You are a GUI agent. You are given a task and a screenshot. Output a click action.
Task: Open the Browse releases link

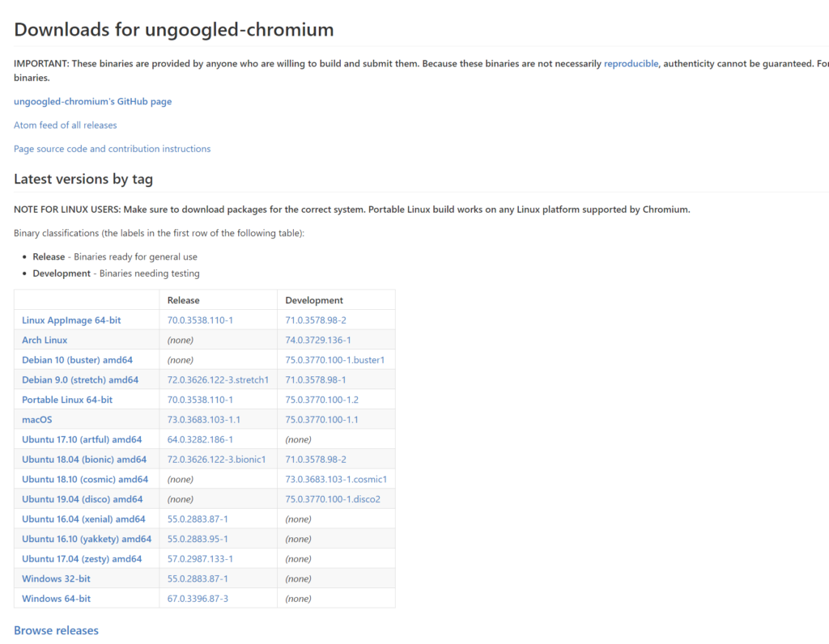56,630
